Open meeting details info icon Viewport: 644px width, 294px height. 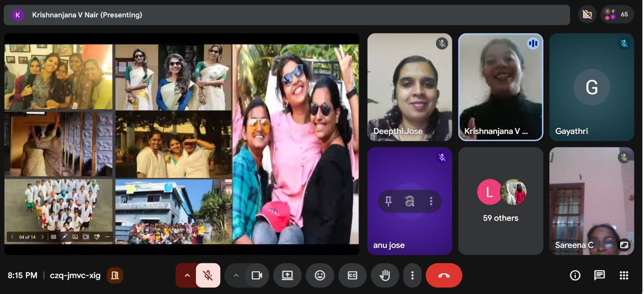575,275
